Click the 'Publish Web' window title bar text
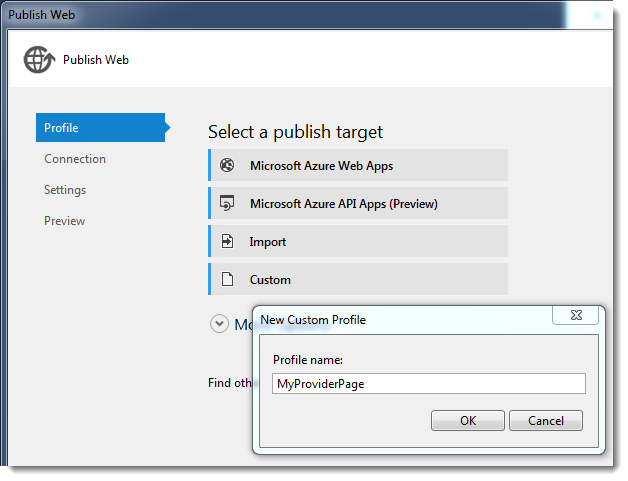Image resolution: width=628 pixels, height=481 pixels. [42, 15]
